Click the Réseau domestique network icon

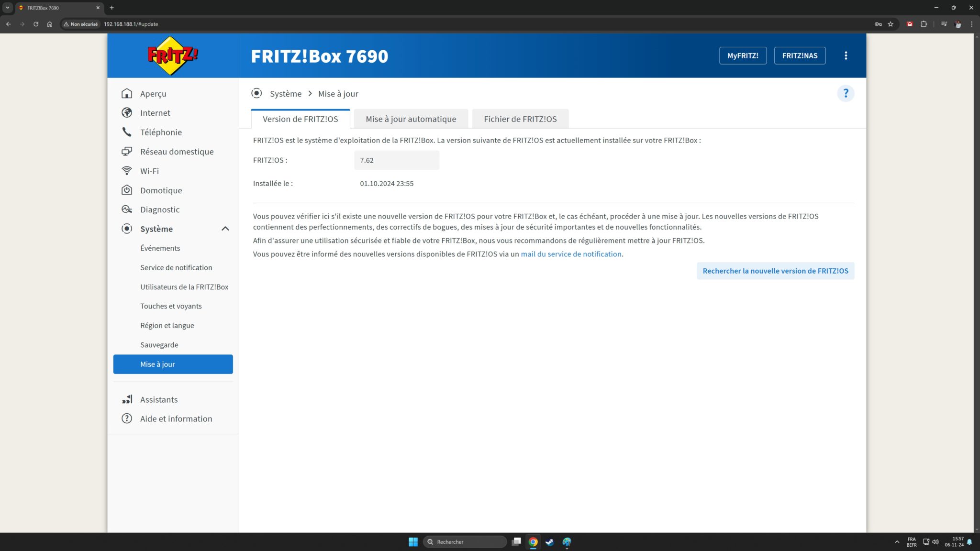pos(127,151)
